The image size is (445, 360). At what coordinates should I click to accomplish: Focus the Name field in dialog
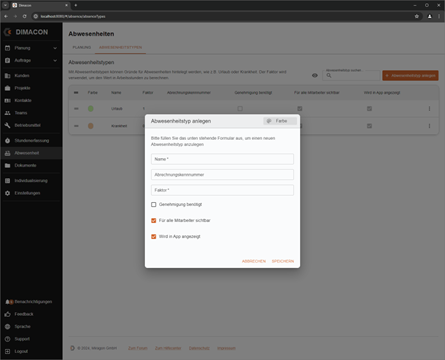tap(222, 159)
